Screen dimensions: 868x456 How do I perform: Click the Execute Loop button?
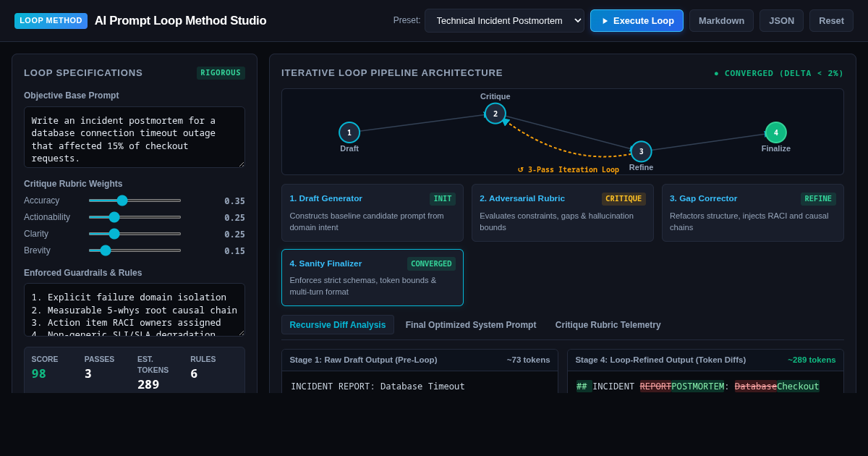pos(637,20)
